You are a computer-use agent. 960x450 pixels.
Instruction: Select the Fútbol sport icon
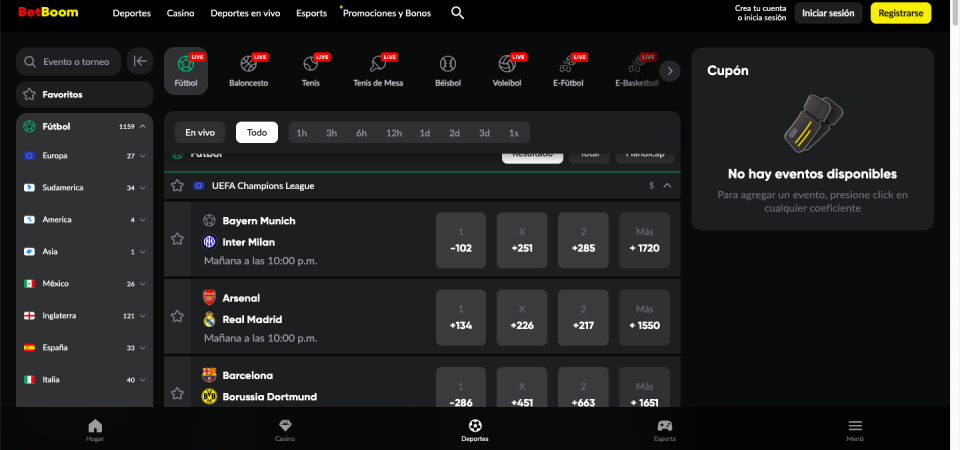186,71
